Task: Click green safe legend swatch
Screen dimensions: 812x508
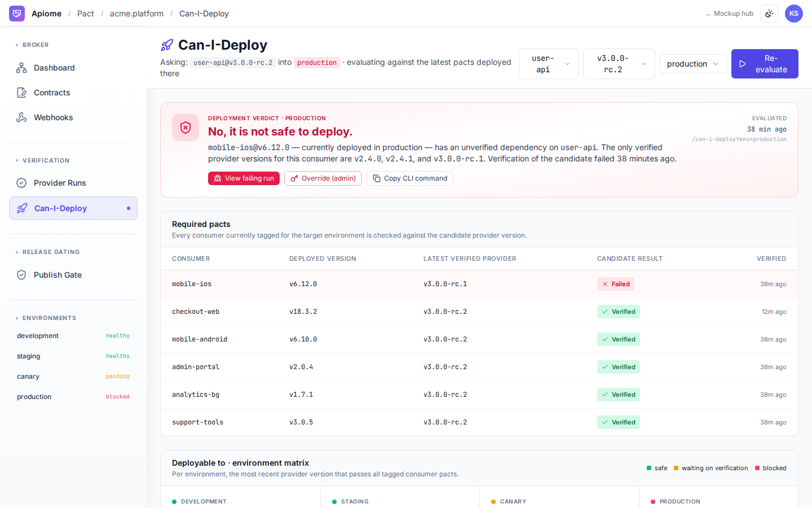Action: pos(649,468)
